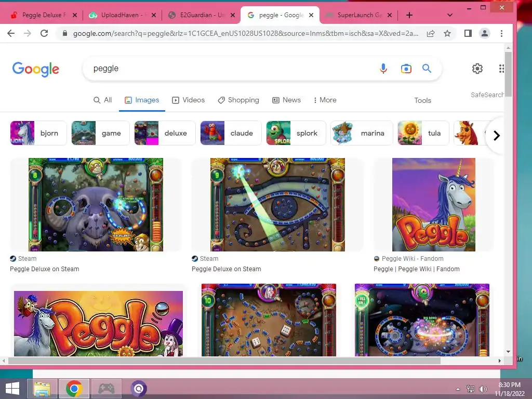Screen dimensions: 532x399
Task: Select the Images results tab
Action: tap(142, 100)
